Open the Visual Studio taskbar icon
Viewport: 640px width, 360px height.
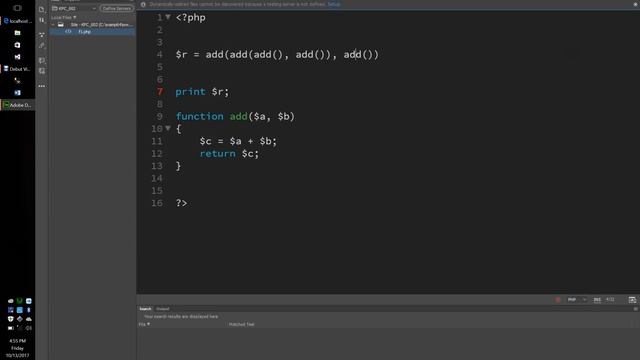[17, 57]
